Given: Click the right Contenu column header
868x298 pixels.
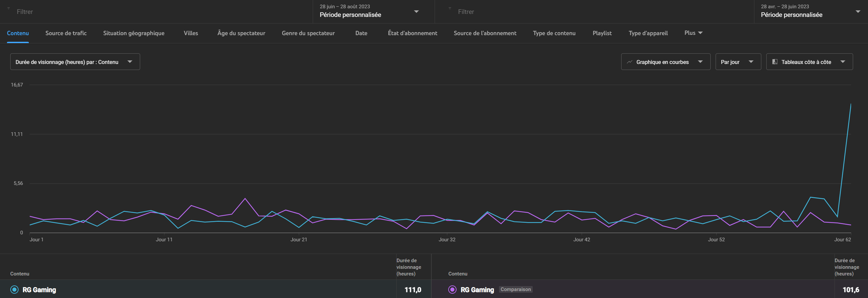Looking at the screenshot, I should [458, 274].
